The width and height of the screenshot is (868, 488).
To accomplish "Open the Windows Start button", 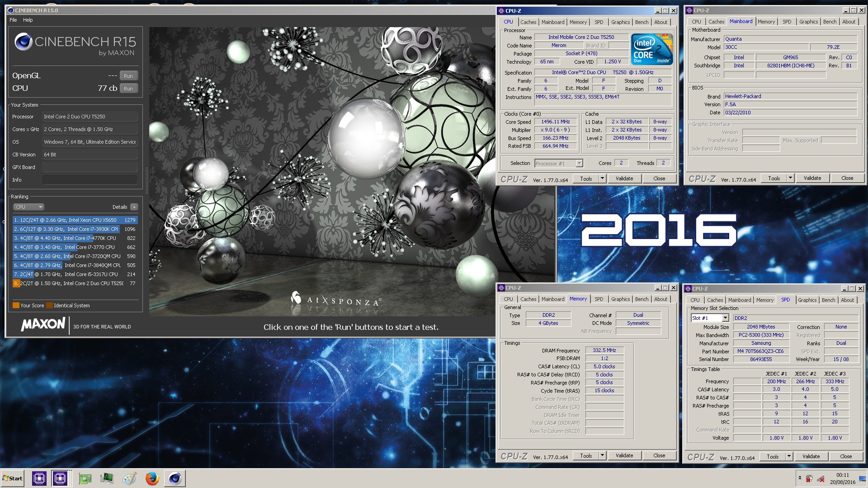I will (12, 478).
